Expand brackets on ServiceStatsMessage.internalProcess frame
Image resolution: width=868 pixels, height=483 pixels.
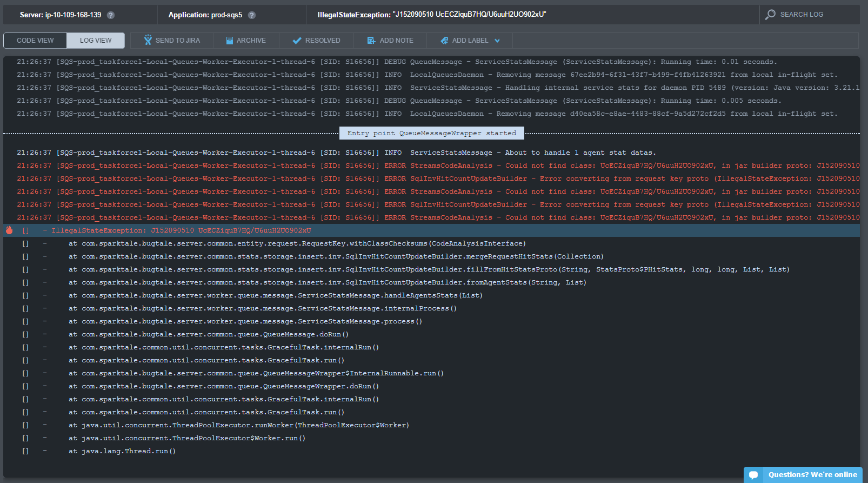click(x=25, y=308)
